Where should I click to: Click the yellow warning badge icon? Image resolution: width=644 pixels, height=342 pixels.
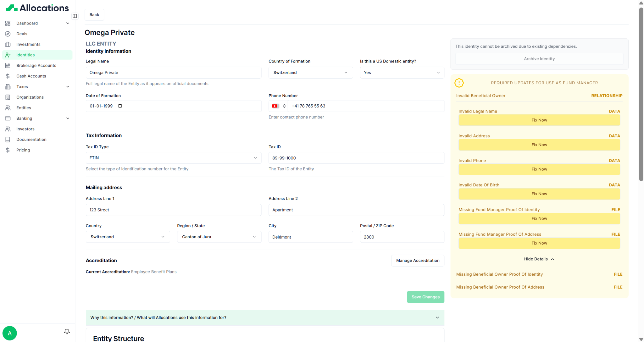click(459, 83)
